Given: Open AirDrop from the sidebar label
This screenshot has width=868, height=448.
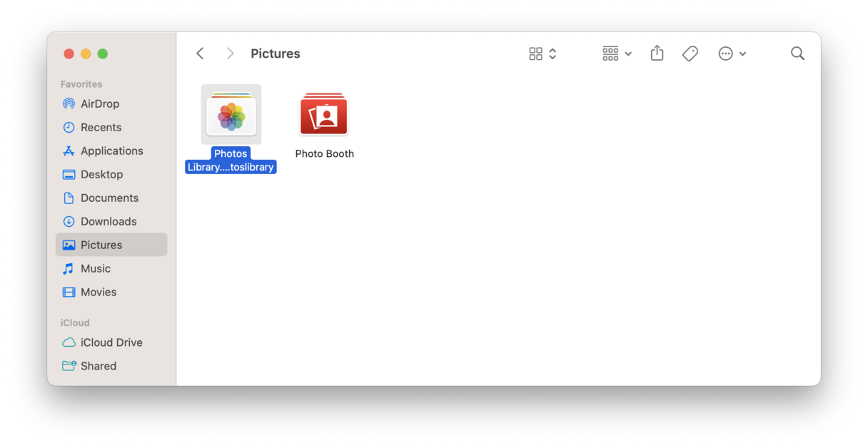Looking at the screenshot, I should [x=100, y=103].
